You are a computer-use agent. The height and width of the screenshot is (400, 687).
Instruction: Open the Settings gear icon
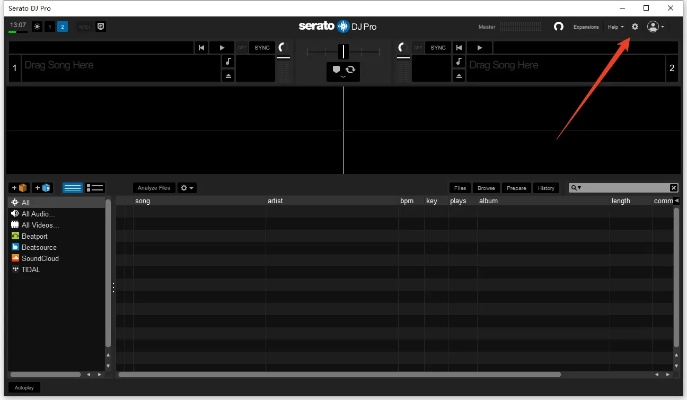tap(634, 27)
